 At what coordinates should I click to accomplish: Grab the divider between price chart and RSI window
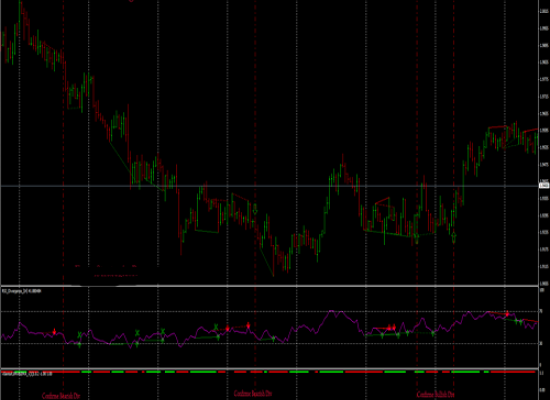pos(269,286)
